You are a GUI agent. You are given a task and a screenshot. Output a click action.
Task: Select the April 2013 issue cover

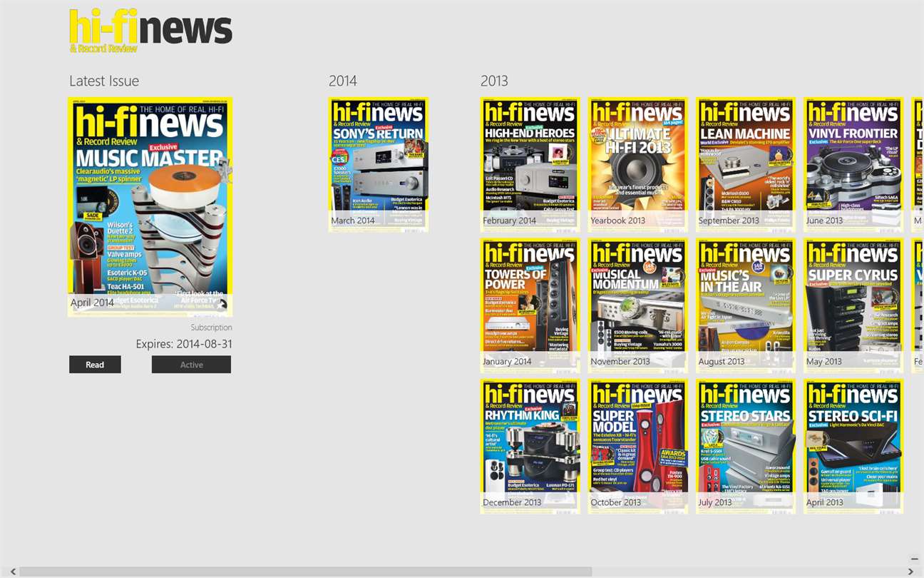853,446
